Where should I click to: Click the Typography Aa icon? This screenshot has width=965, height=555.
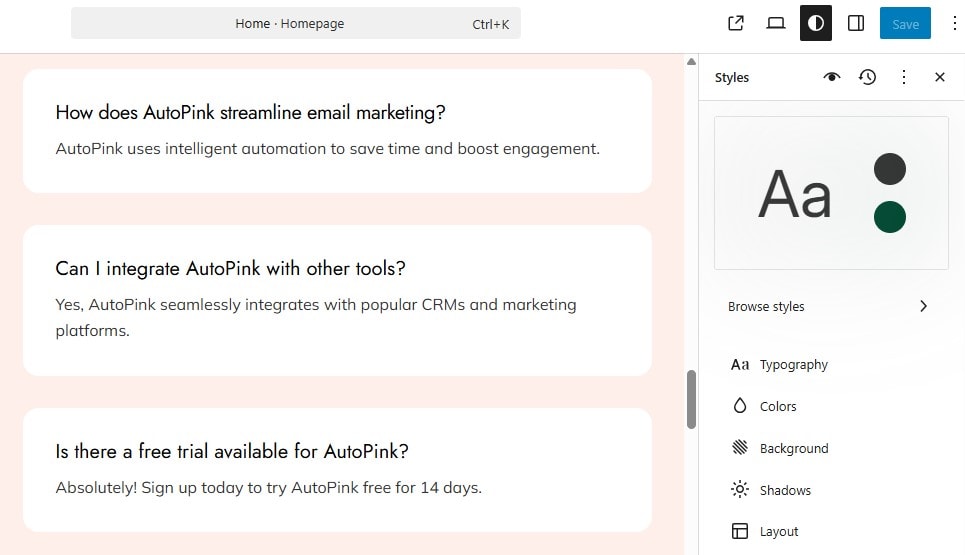click(x=740, y=364)
